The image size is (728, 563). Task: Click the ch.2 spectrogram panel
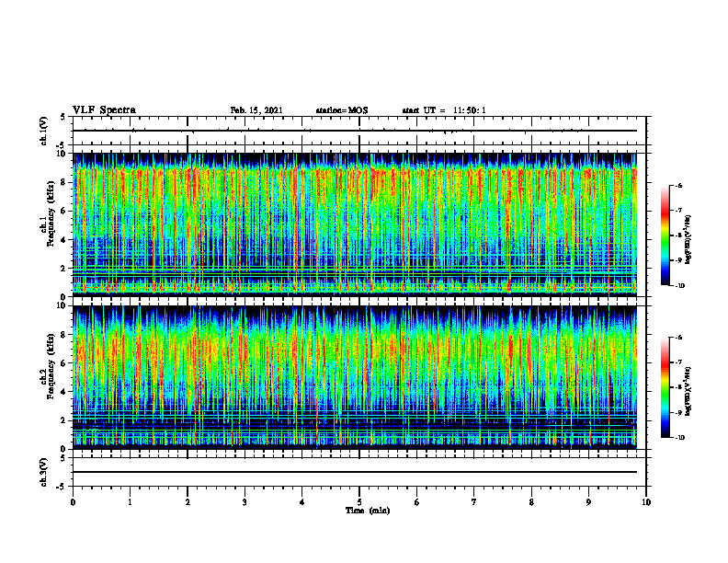coord(355,377)
